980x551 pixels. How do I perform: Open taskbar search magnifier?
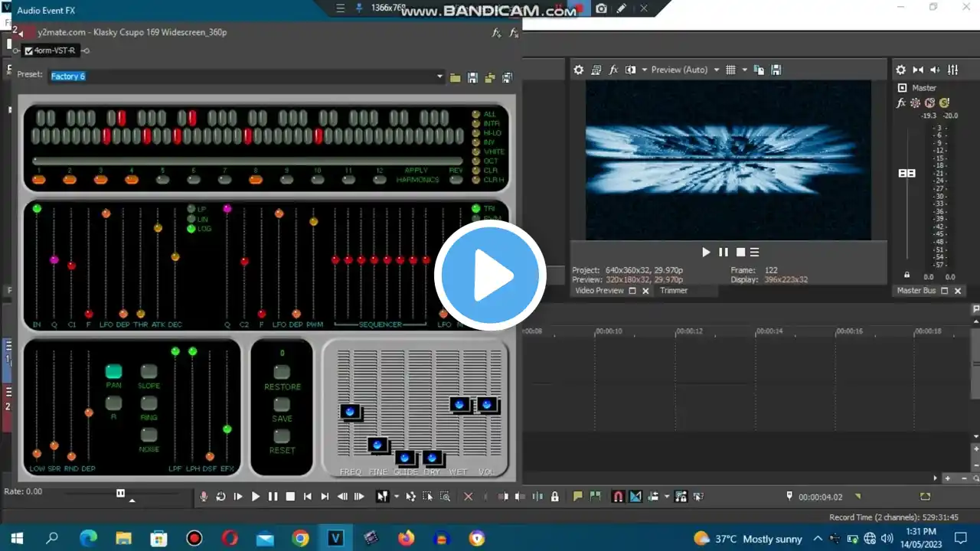click(52, 538)
